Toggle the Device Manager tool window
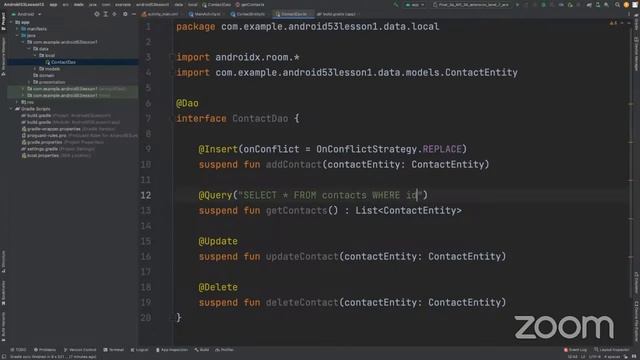 tap(636, 53)
